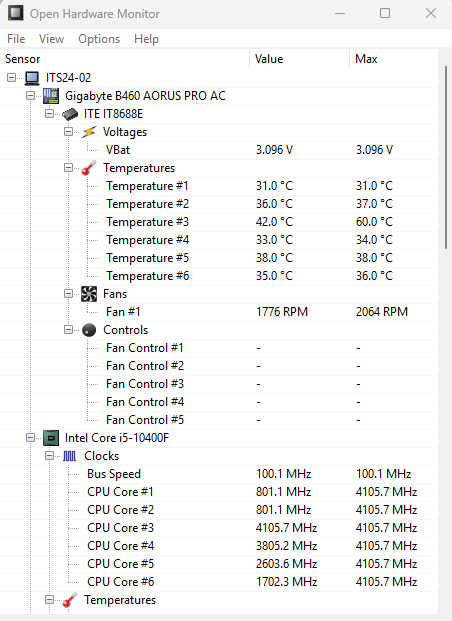
Task: Open the Options menu
Action: pos(99,39)
